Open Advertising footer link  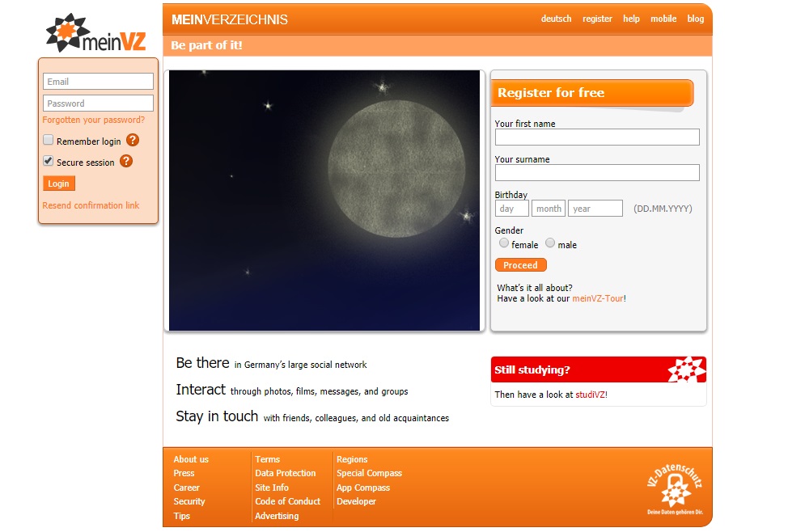click(x=277, y=516)
